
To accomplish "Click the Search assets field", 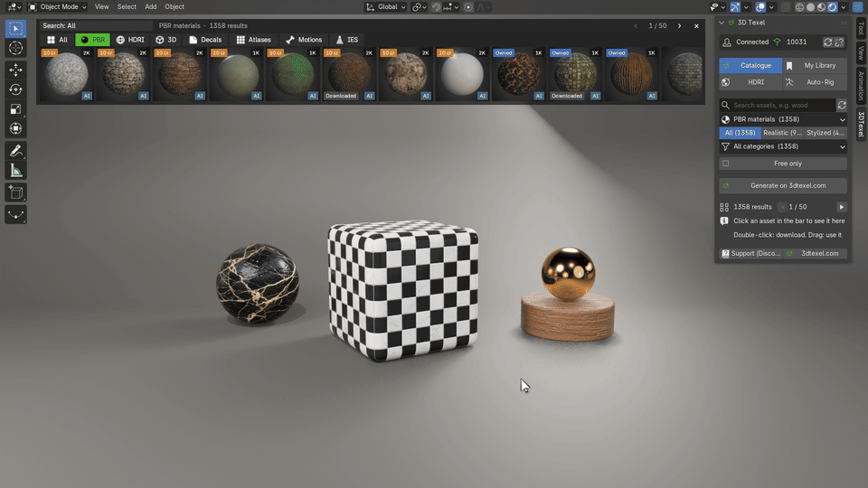I will pos(778,105).
